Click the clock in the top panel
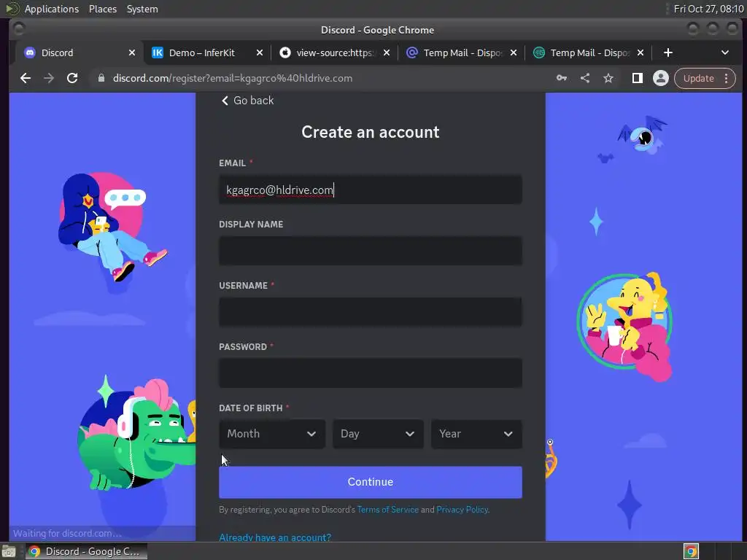This screenshot has width=747, height=560. point(708,9)
